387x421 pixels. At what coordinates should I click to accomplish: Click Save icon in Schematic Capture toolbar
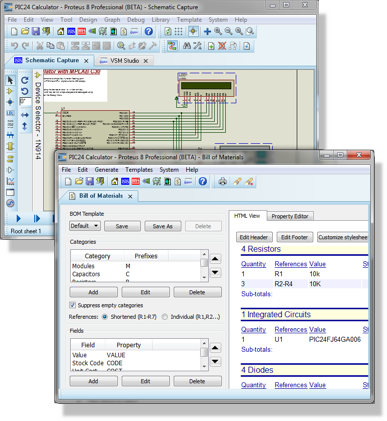point(35,31)
